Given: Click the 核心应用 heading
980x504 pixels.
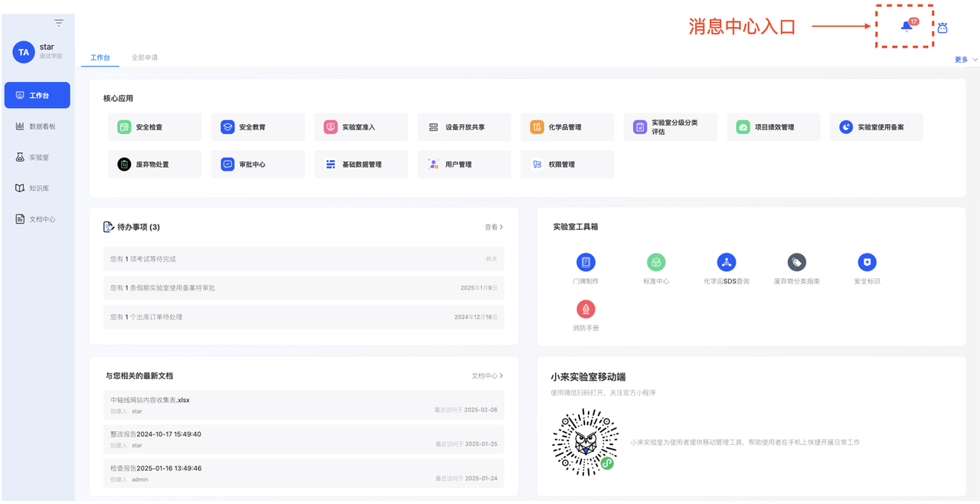Looking at the screenshot, I should click(x=118, y=99).
